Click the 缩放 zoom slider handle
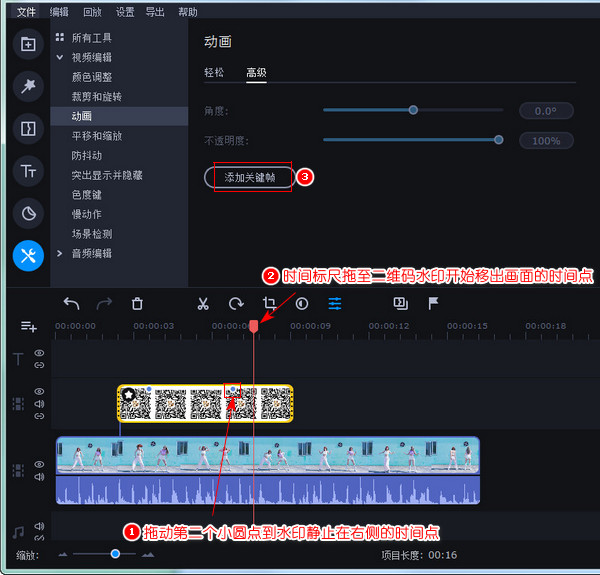Viewport: 600px width, 575px height. coord(115,554)
